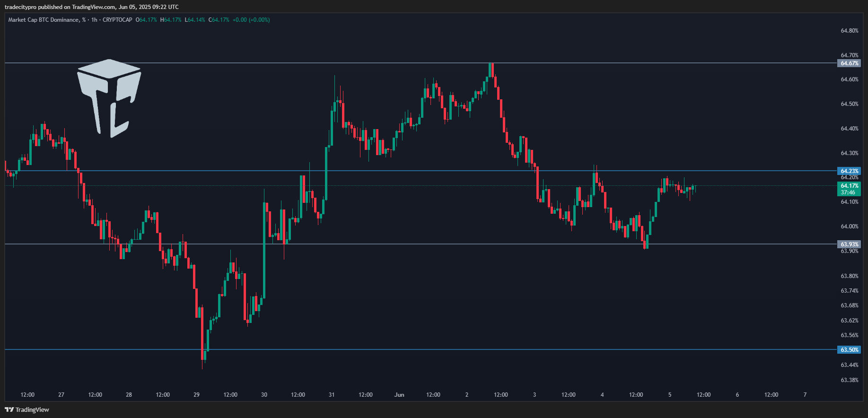Select the 63.50% horizontal line label
Viewport: 868px width, 418px height.
point(849,350)
